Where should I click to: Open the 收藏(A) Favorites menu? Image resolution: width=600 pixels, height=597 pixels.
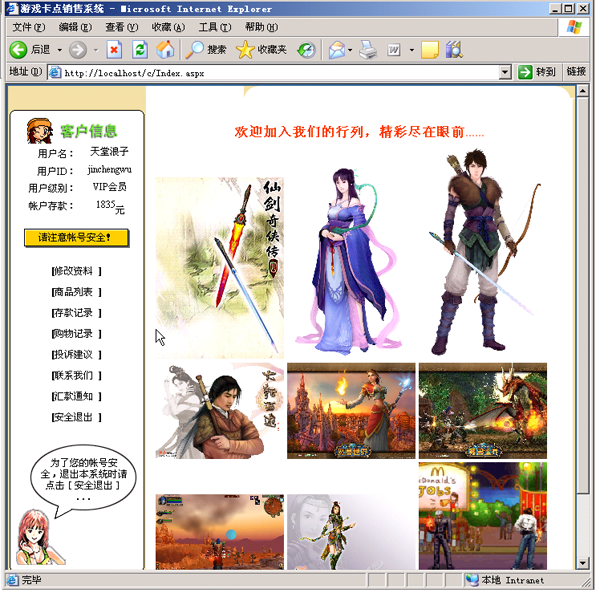[168, 27]
